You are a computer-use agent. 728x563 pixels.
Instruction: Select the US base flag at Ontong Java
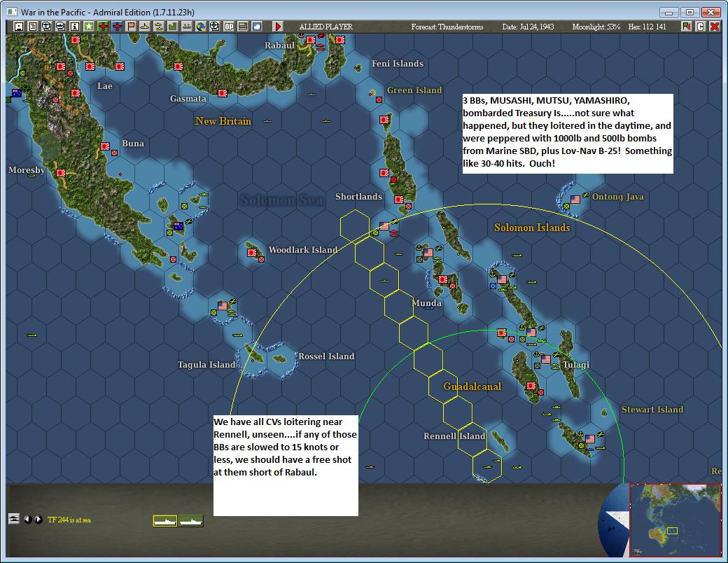575,200
